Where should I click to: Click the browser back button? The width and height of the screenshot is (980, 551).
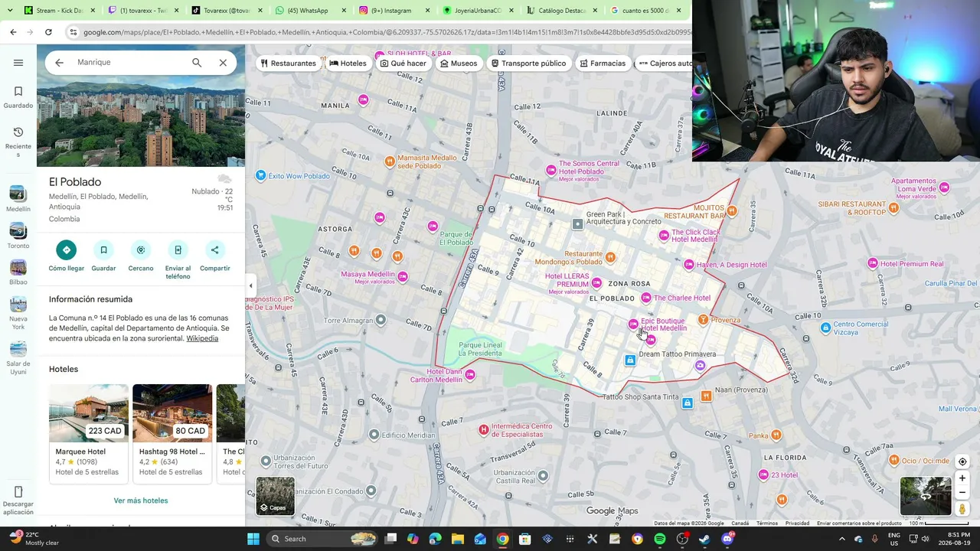tap(13, 32)
